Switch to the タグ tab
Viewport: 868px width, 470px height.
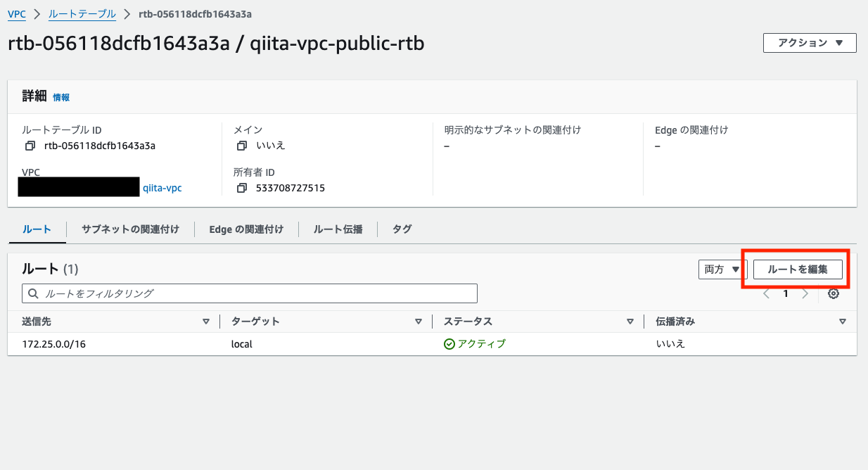402,229
